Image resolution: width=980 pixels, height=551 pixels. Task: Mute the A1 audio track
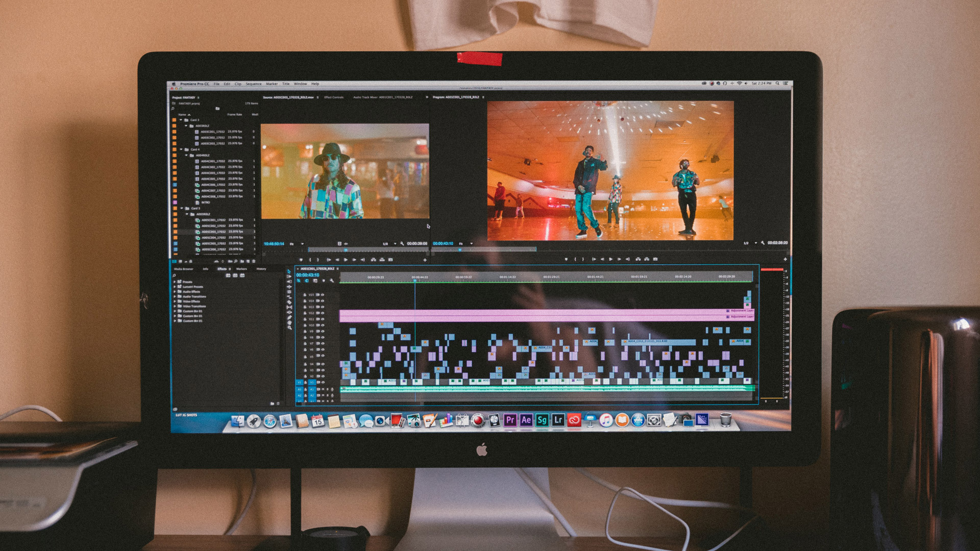[323, 389]
